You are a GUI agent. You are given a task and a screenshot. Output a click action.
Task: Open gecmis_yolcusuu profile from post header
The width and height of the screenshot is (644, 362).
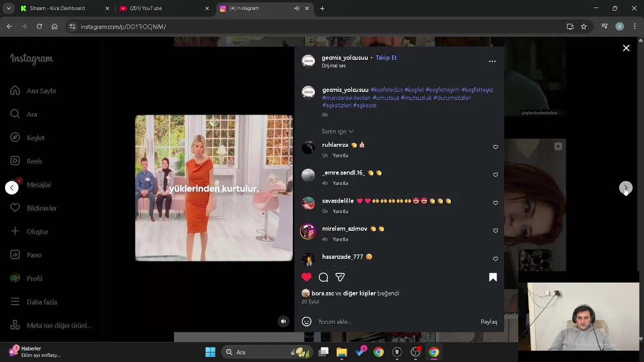345,58
